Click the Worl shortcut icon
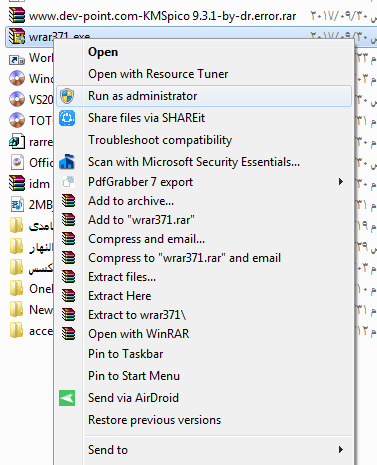377x465 pixels. 17,59
